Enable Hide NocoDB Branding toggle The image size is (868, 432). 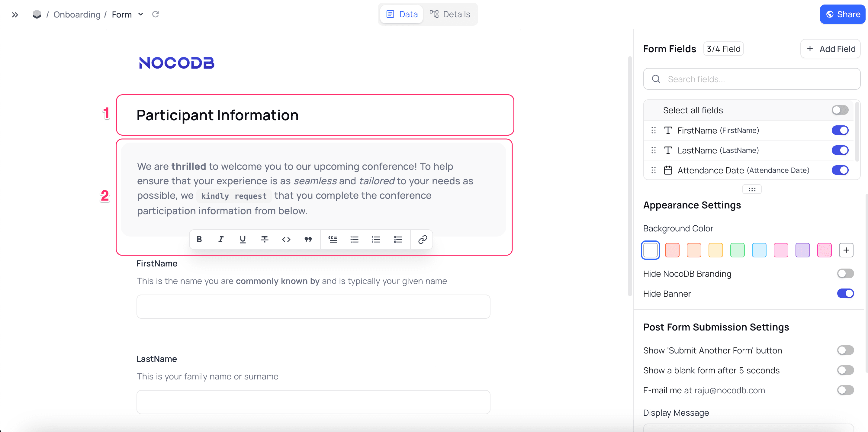(x=845, y=274)
